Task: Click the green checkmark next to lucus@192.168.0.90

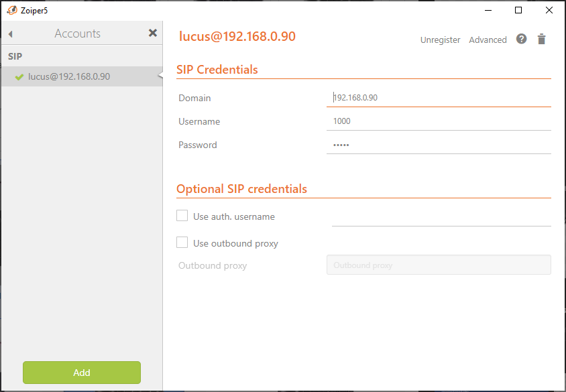Action: coord(17,76)
